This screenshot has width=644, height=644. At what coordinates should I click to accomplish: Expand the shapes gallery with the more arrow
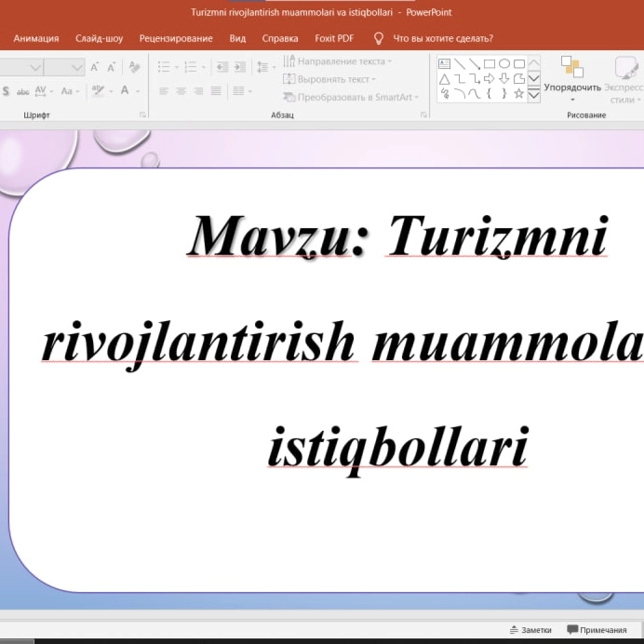(x=534, y=94)
